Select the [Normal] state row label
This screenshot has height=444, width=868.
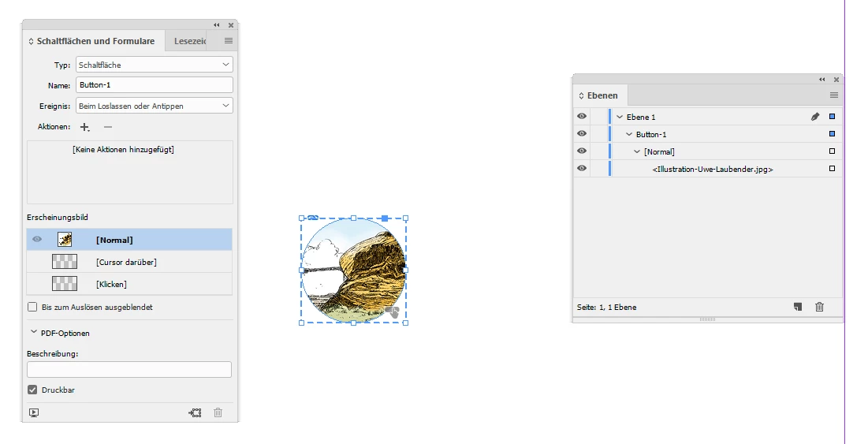pyautogui.click(x=114, y=240)
